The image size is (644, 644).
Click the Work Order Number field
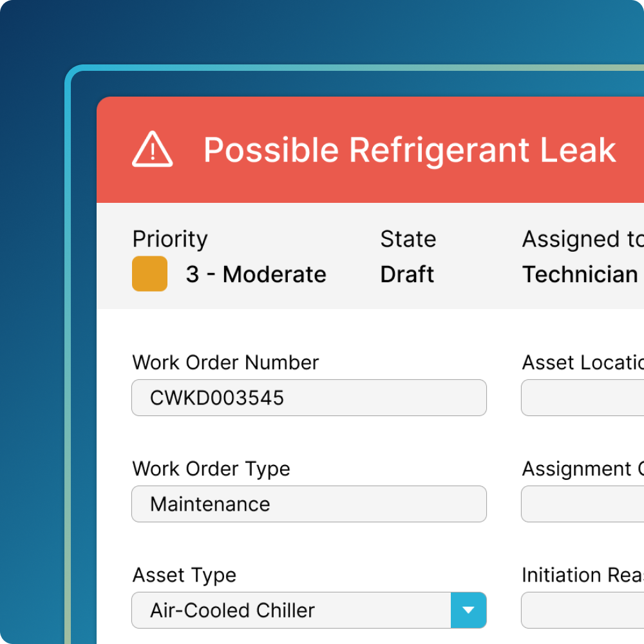[x=308, y=397]
